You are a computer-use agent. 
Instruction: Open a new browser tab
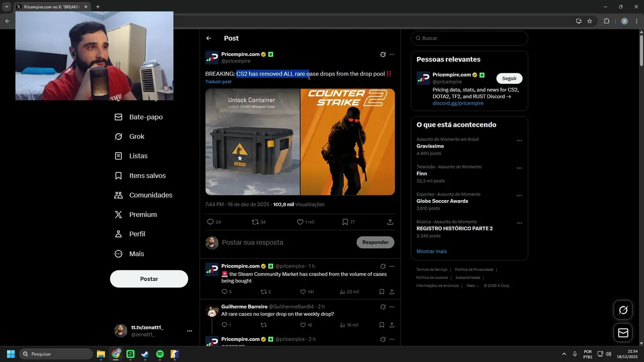98,7
